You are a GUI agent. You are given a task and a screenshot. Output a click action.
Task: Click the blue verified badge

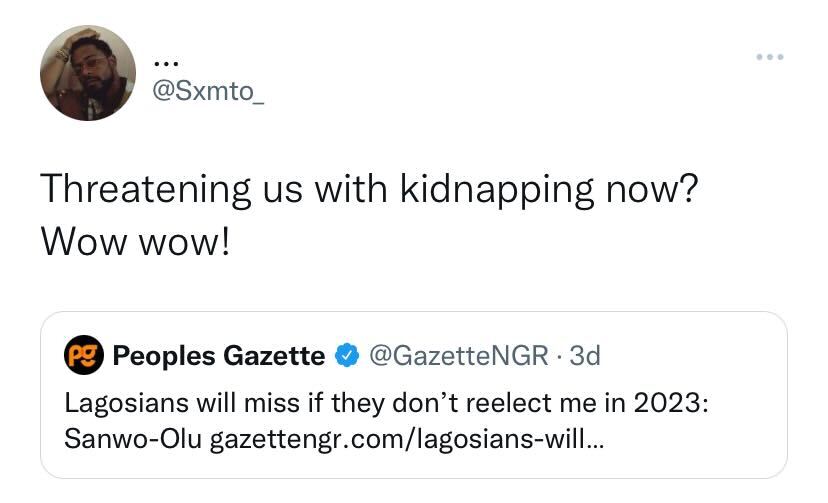click(x=345, y=355)
